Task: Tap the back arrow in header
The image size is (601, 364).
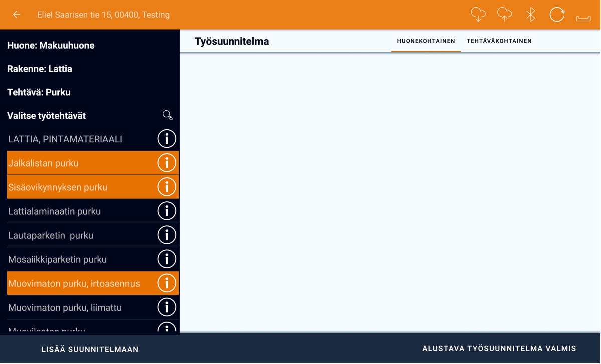Action: pyautogui.click(x=17, y=15)
